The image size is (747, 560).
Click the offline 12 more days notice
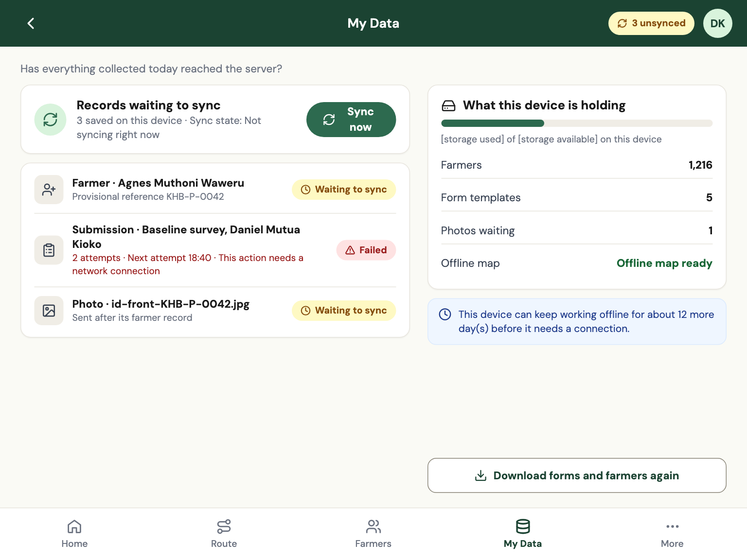point(577,322)
